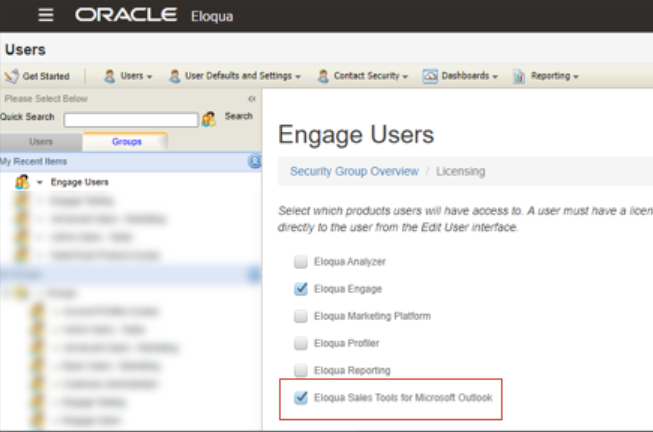This screenshot has height=432, width=653.
Task: Enable the Eloqua Profiler checkbox
Action: (x=300, y=343)
